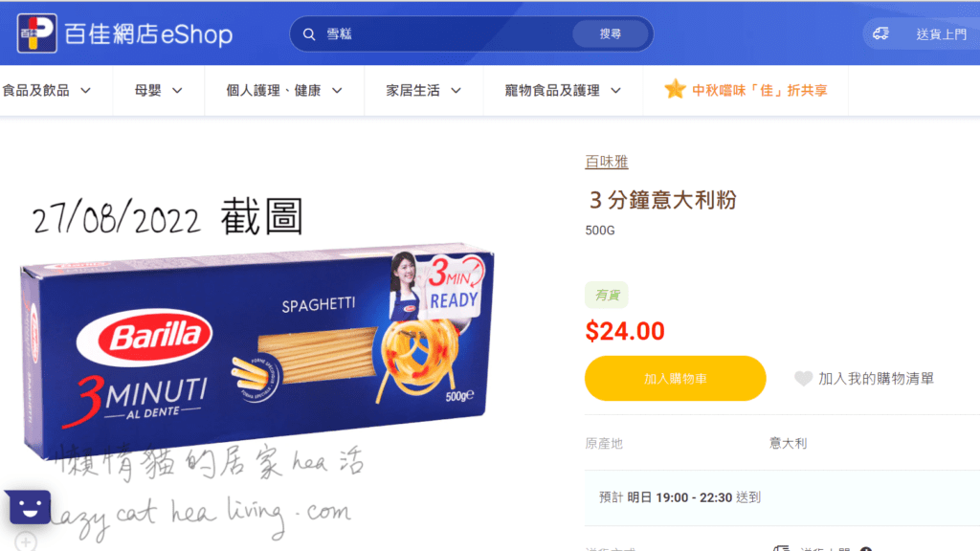Click the Barilla spaghetti product image
Image resolution: width=980 pixels, height=551 pixels.
point(256,351)
